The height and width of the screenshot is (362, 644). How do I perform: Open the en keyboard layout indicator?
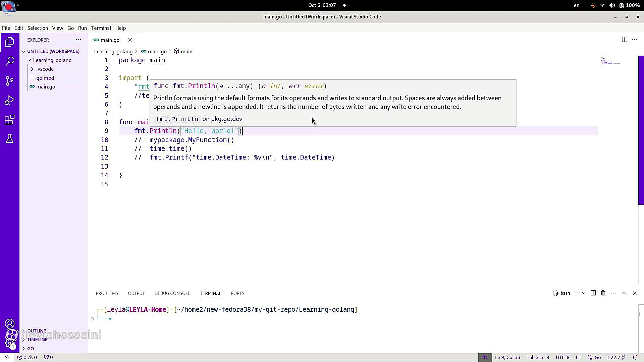point(577,5)
